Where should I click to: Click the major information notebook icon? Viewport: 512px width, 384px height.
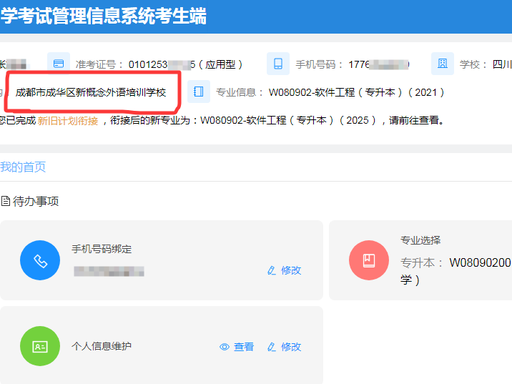click(199, 91)
